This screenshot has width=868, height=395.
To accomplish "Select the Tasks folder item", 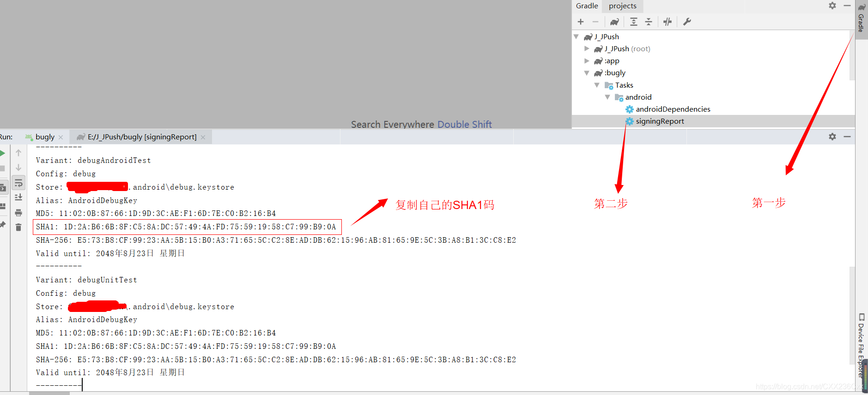I will point(619,85).
